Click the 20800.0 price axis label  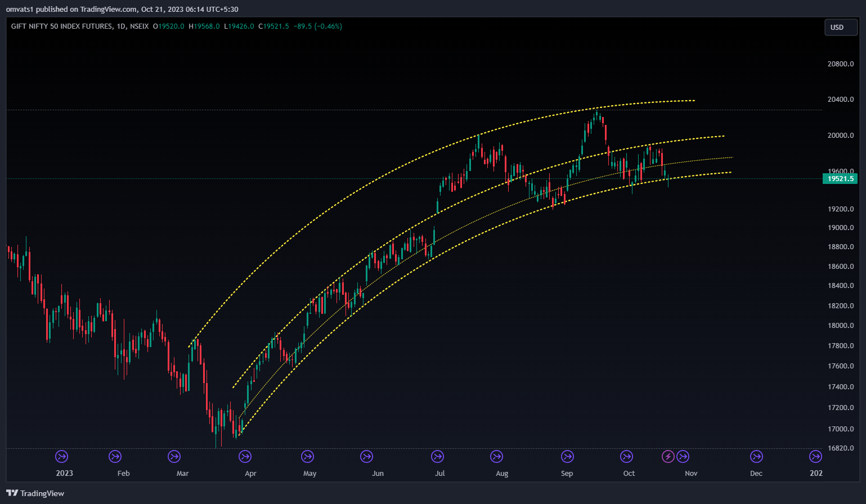tap(840, 64)
